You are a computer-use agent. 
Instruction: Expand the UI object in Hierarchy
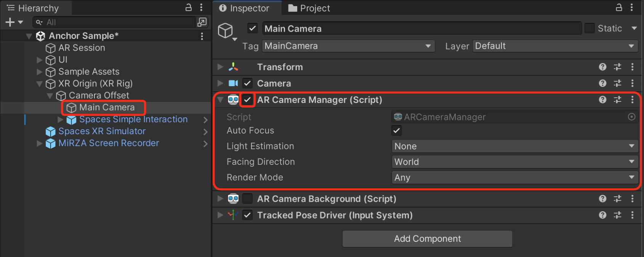39,60
